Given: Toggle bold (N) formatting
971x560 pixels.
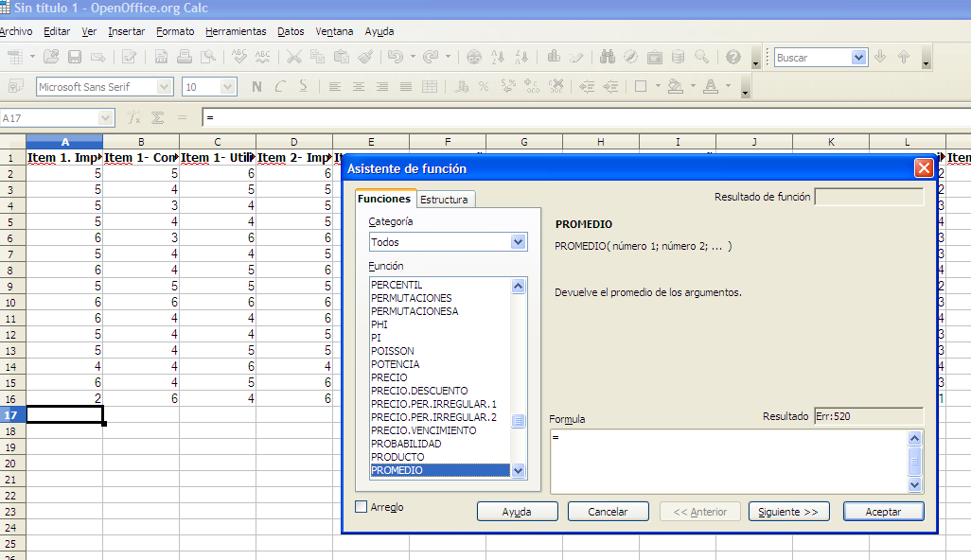Looking at the screenshot, I should pyautogui.click(x=256, y=87).
